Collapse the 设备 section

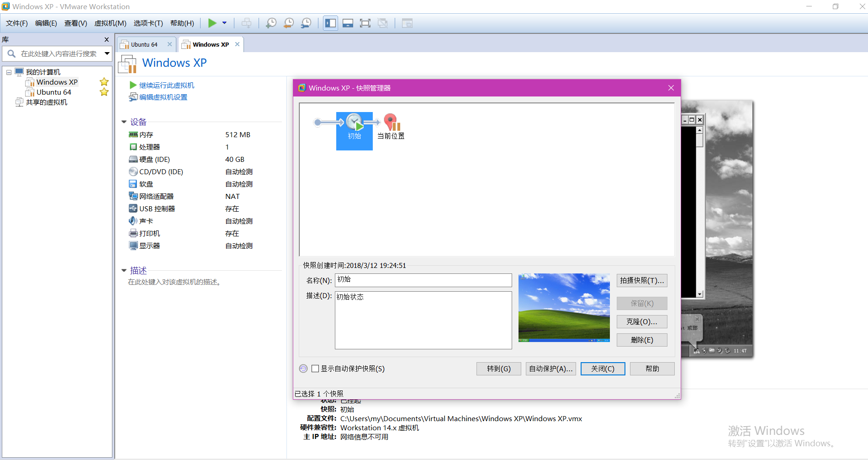click(124, 122)
